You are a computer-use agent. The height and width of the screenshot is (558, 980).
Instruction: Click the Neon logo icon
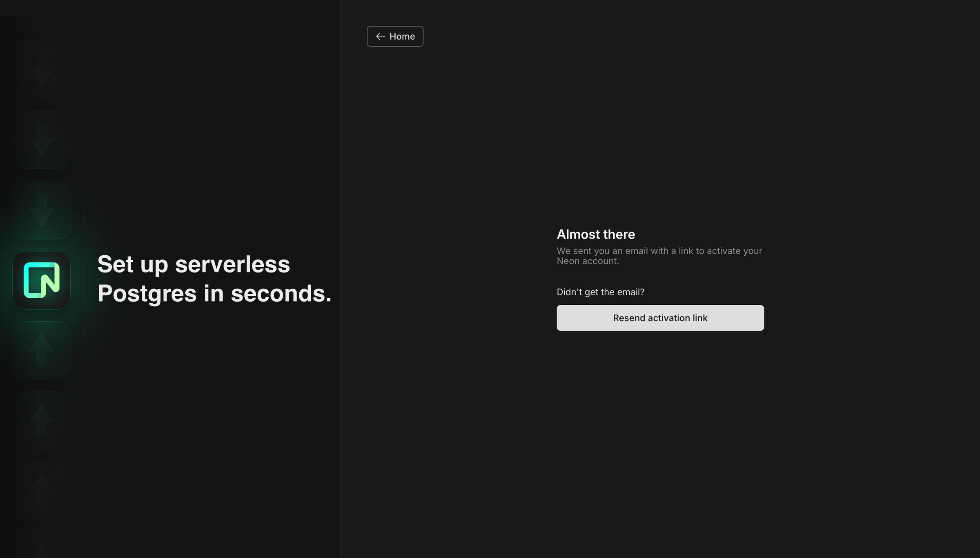coord(41,280)
